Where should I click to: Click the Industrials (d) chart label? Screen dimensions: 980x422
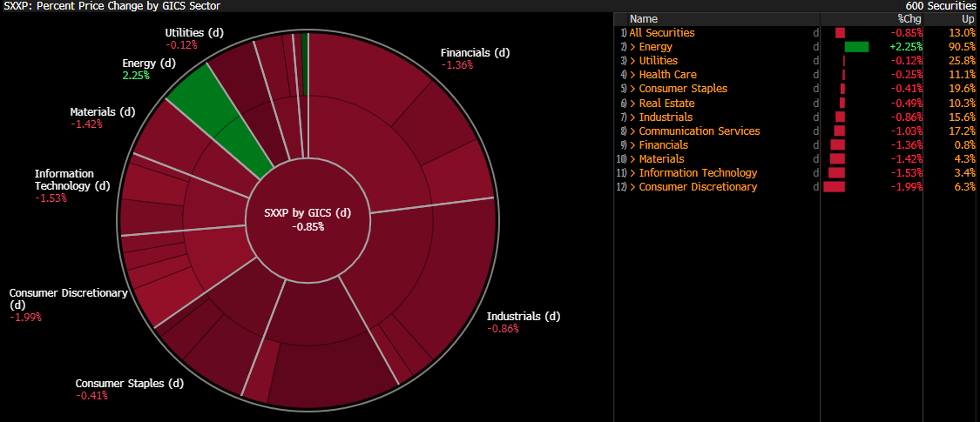[x=524, y=317]
